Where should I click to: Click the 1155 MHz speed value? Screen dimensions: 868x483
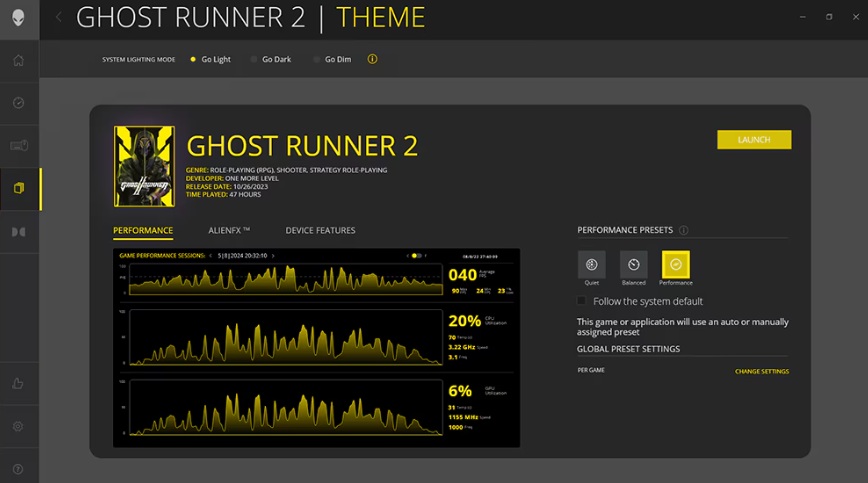coord(463,417)
